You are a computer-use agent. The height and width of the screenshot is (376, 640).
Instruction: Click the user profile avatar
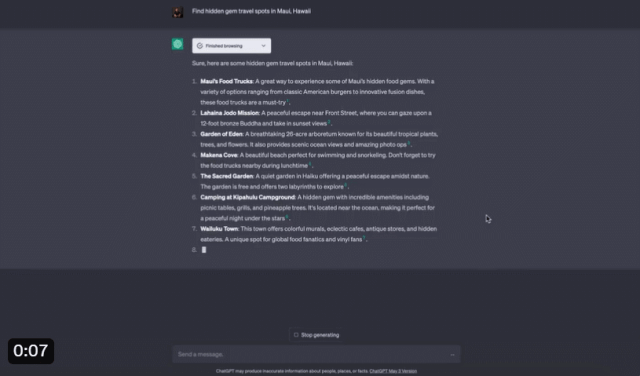tap(178, 12)
